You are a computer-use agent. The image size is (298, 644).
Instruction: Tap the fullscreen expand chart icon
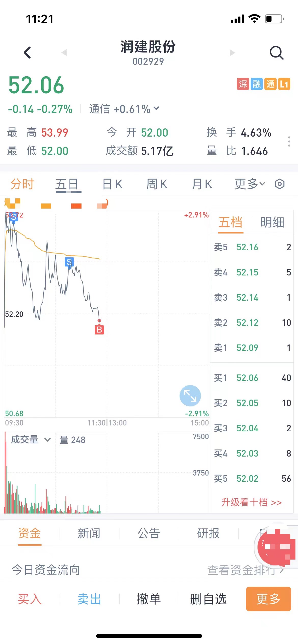coord(190,396)
